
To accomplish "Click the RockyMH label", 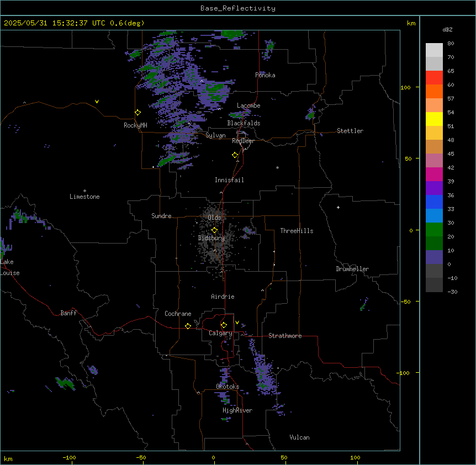I will (x=135, y=125).
